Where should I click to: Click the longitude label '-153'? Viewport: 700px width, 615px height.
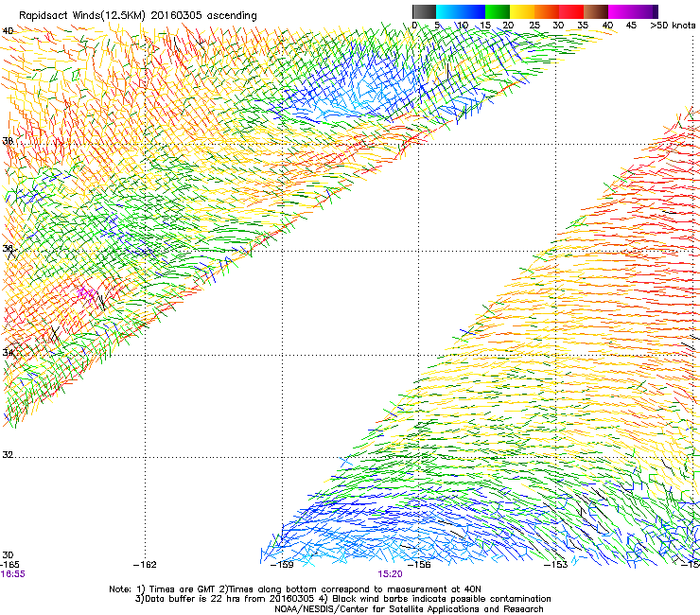[x=556, y=565]
